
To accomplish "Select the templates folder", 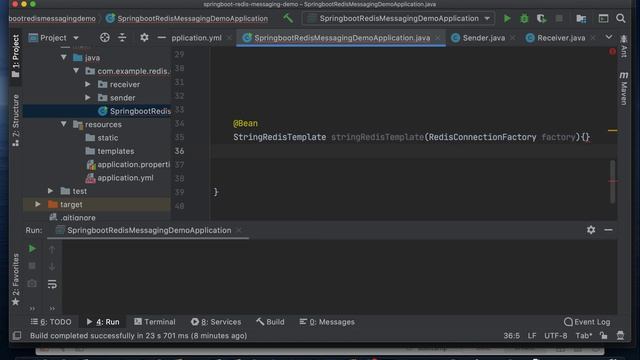I will tap(109, 151).
